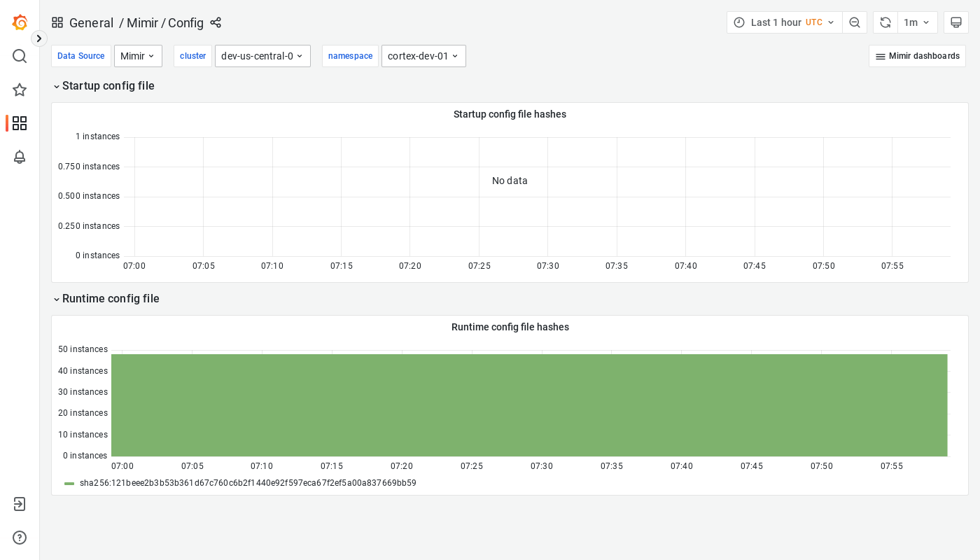Open help via the question mark icon

(20, 538)
